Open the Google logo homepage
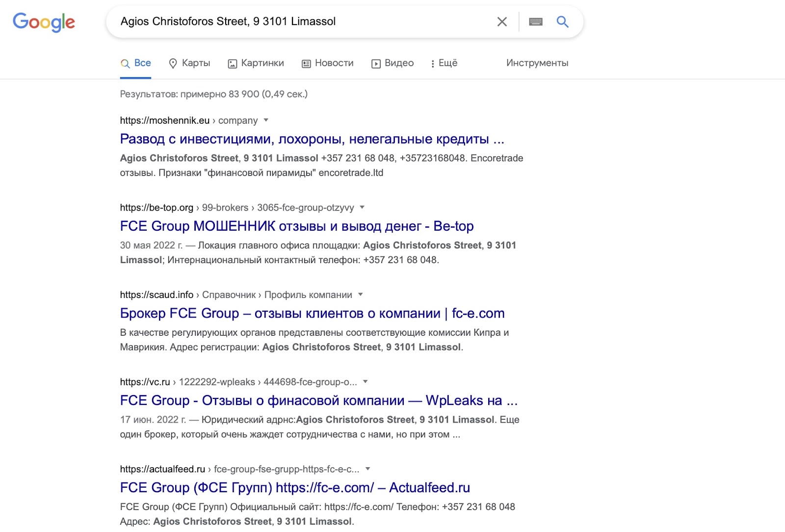 (x=44, y=22)
